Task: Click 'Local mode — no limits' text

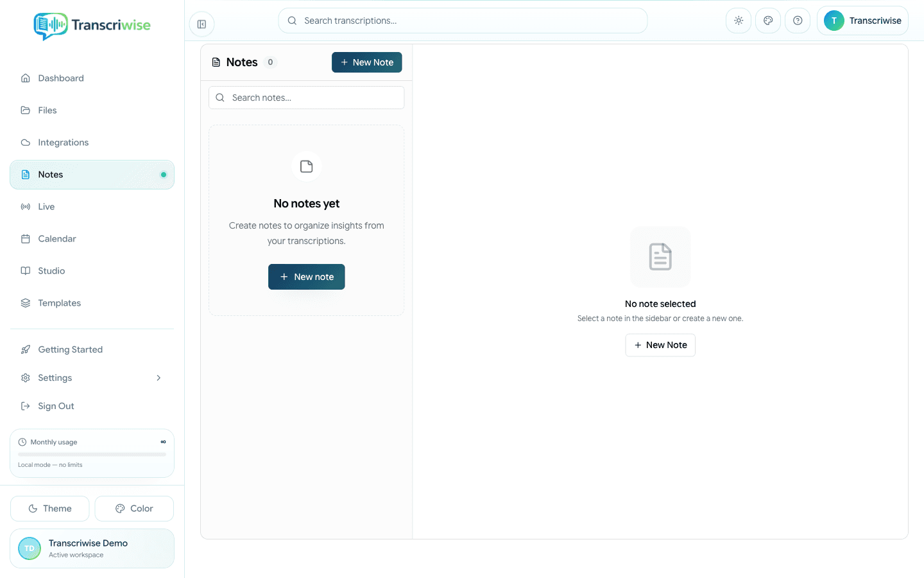Action: click(50, 465)
